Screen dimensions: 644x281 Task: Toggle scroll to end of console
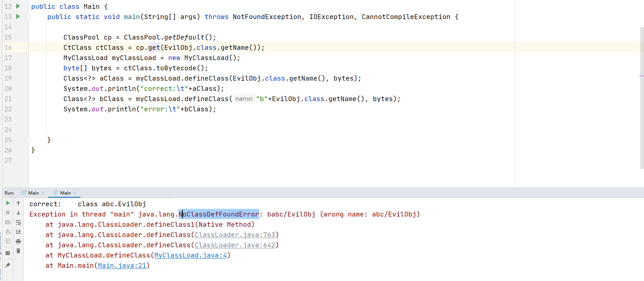coord(18,232)
